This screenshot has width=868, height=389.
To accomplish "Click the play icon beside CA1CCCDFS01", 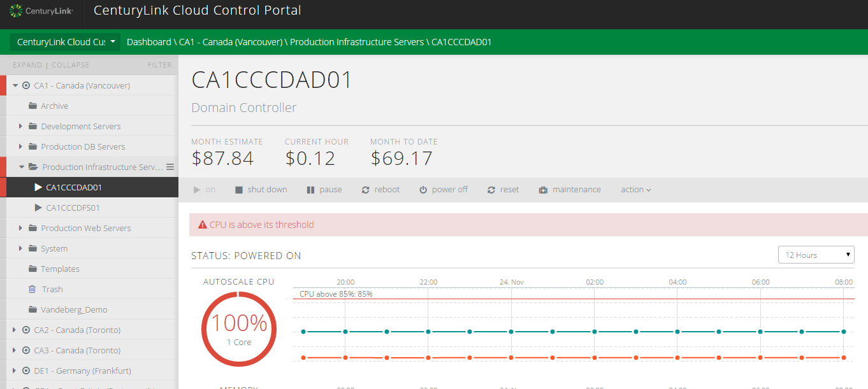I will [38, 208].
